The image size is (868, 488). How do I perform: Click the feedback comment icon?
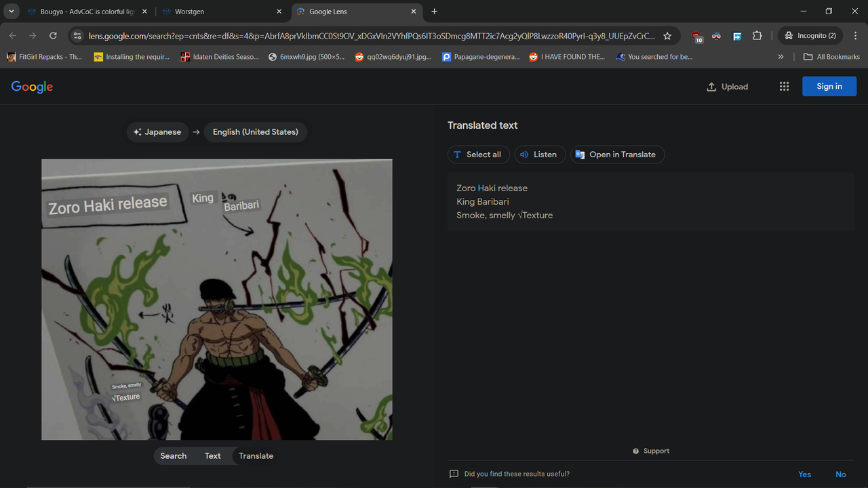[454, 474]
